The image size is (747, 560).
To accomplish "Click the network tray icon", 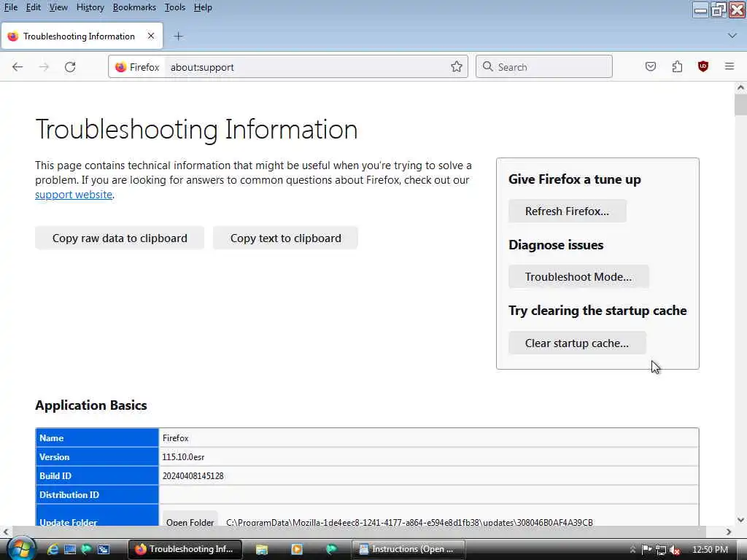I will [660, 550].
